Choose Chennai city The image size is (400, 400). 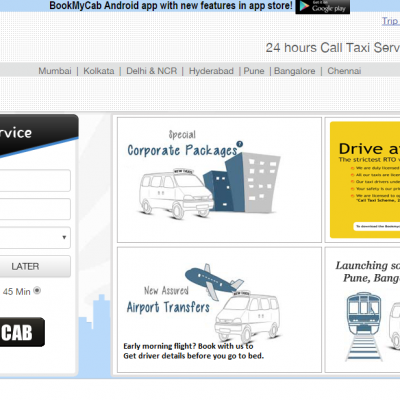tap(344, 71)
